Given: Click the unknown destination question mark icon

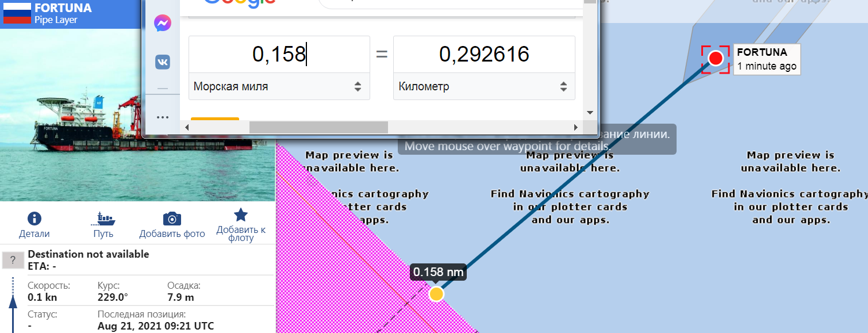Looking at the screenshot, I should [13, 260].
